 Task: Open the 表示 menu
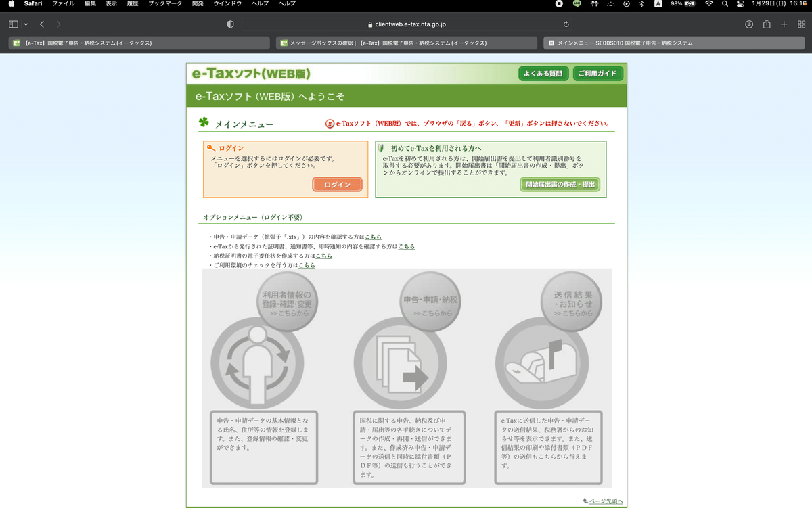111,4
